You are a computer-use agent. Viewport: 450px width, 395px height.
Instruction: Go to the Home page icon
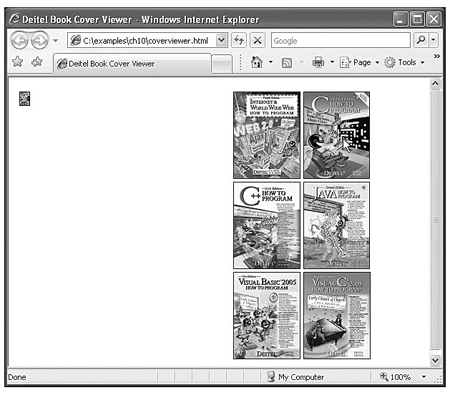pos(257,62)
